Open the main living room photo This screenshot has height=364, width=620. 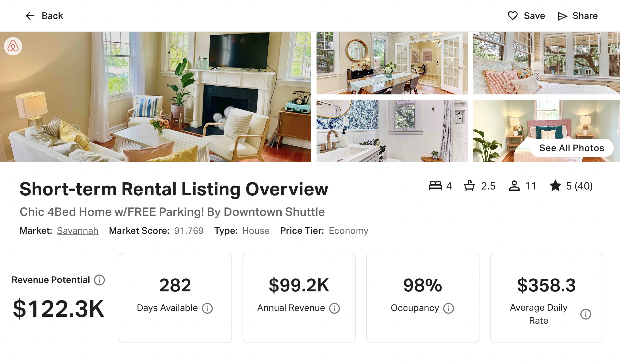pyautogui.click(x=155, y=97)
